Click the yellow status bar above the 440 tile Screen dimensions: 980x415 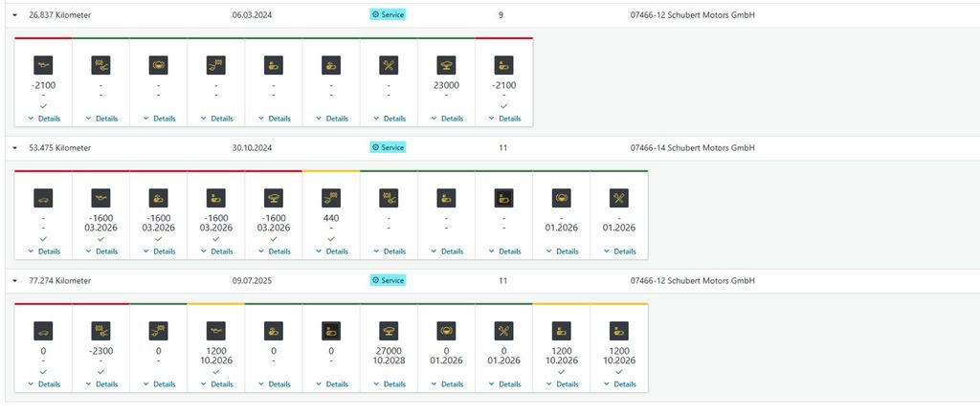[x=331, y=171]
